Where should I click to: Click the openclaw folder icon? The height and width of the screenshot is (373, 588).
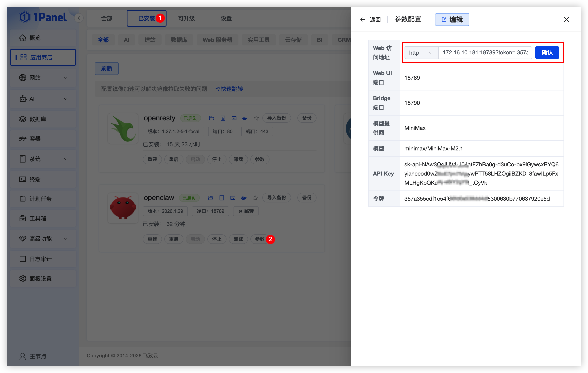pyautogui.click(x=210, y=198)
